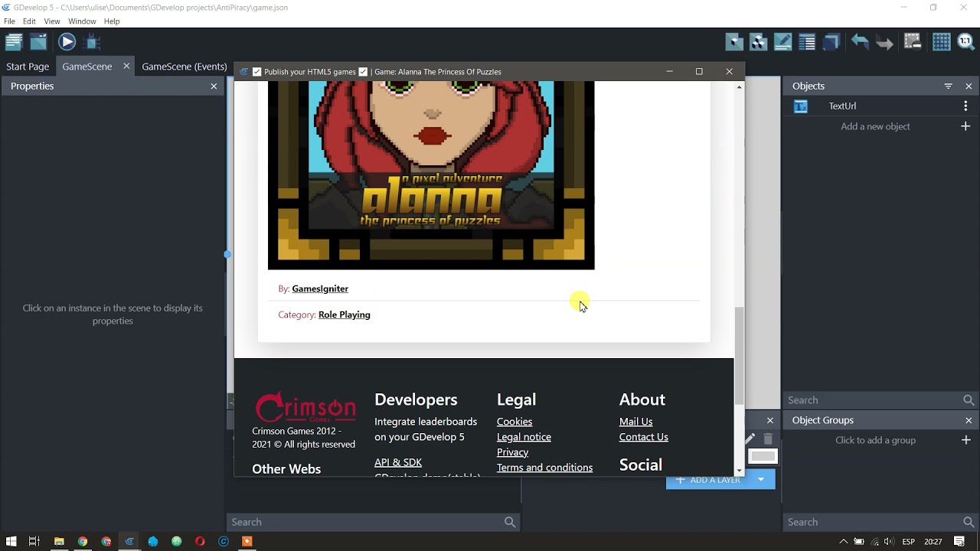The image size is (980, 551).
Task: Open the API & SDK link
Action: (398, 462)
